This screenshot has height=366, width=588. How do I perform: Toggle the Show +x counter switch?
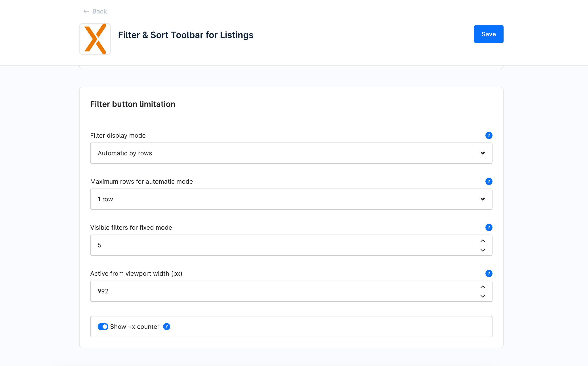(103, 327)
